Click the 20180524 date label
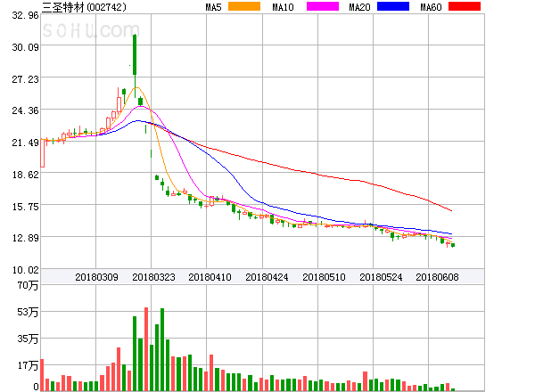Viewport: 535px width, 392px height. tap(381, 277)
